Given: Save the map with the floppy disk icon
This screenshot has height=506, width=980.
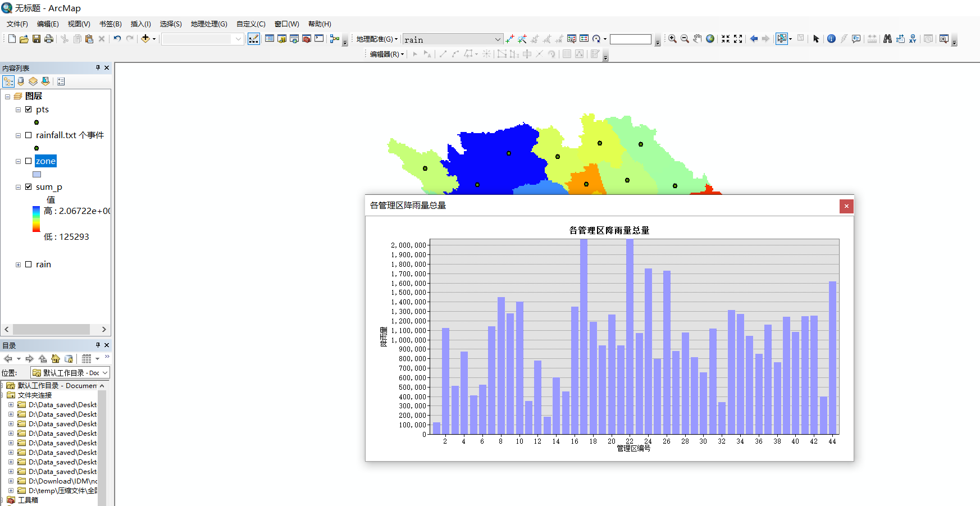Looking at the screenshot, I should point(37,39).
